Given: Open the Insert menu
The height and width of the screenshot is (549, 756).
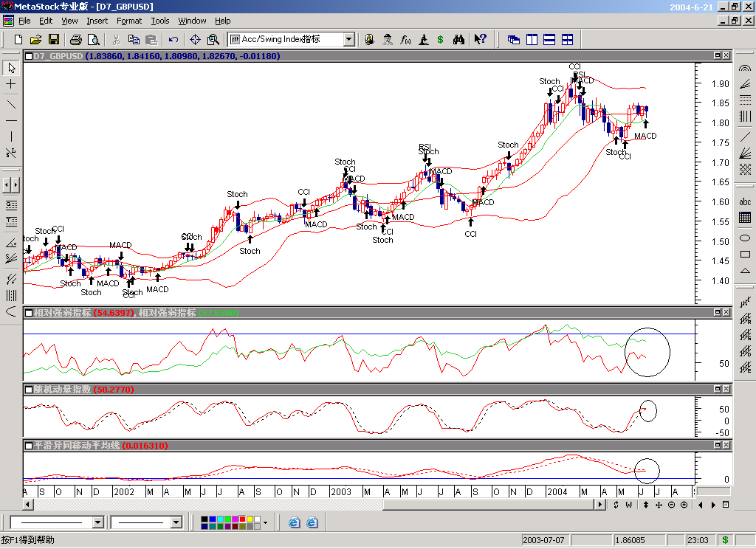Looking at the screenshot, I should click(97, 21).
